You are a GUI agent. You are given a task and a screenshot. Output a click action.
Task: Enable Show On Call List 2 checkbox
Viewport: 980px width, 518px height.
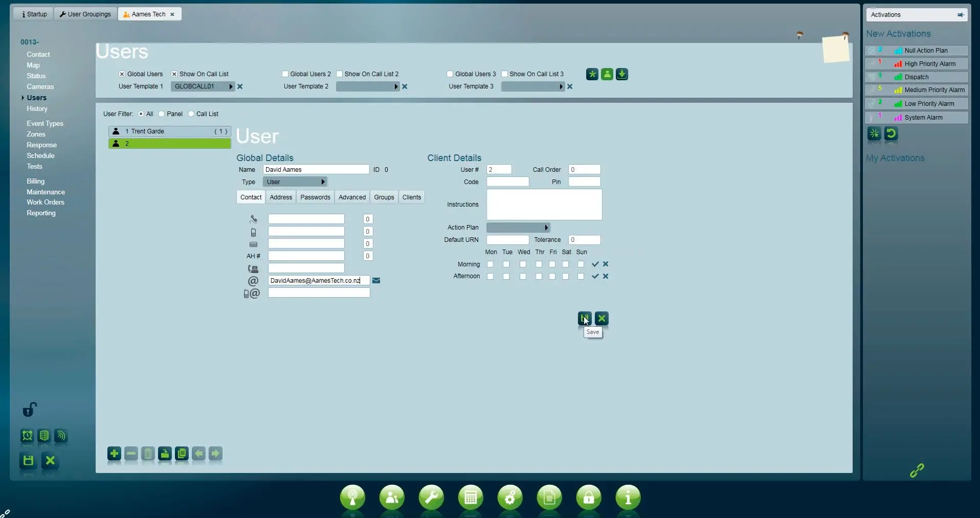[340, 74]
